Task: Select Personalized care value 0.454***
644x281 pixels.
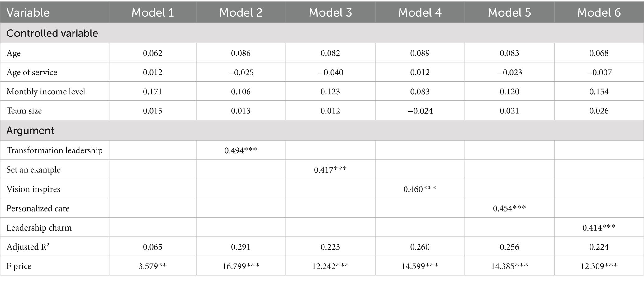Action: point(509,208)
